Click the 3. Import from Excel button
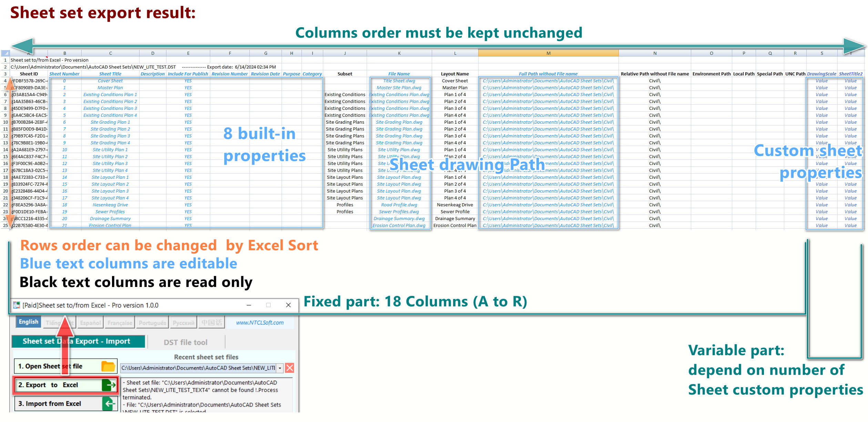Image resolution: width=868 pixels, height=422 pixels. point(50,403)
